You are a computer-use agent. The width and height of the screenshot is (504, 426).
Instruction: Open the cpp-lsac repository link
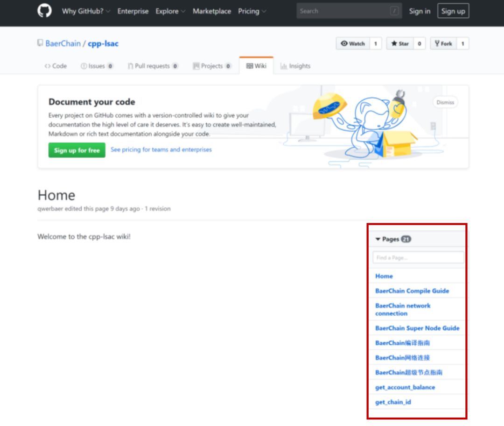pos(103,43)
